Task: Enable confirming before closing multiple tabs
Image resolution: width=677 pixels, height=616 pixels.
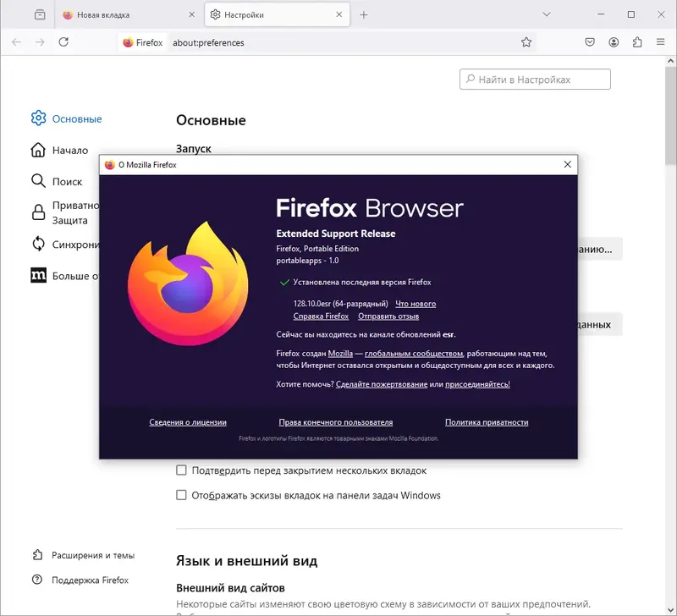Action: pyautogui.click(x=181, y=470)
